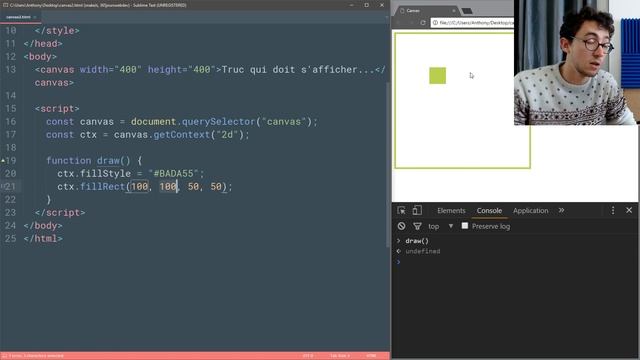Open the console filter funnel icon

point(417,226)
